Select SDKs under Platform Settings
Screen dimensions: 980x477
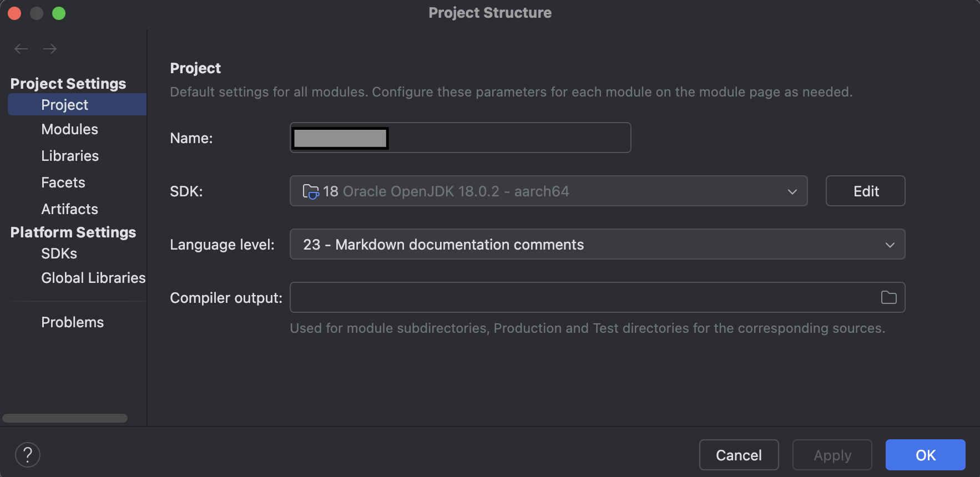(x=59, y=253)
